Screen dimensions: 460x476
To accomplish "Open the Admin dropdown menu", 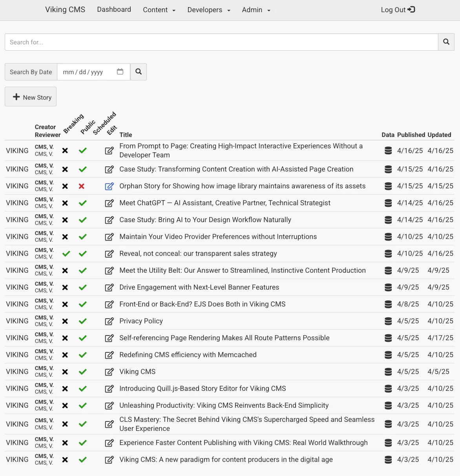I will (256, 10).
